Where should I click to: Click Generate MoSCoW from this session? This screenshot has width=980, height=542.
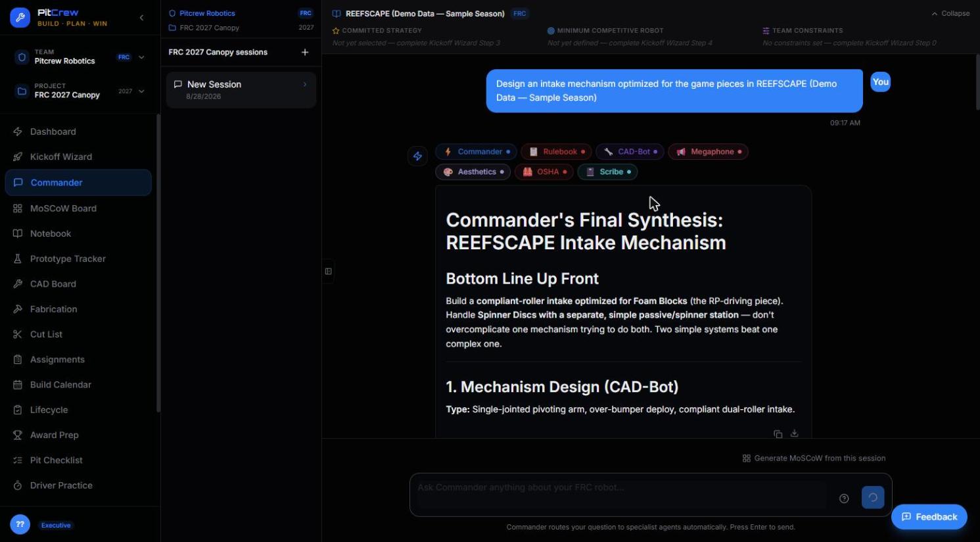click(814, 458)
